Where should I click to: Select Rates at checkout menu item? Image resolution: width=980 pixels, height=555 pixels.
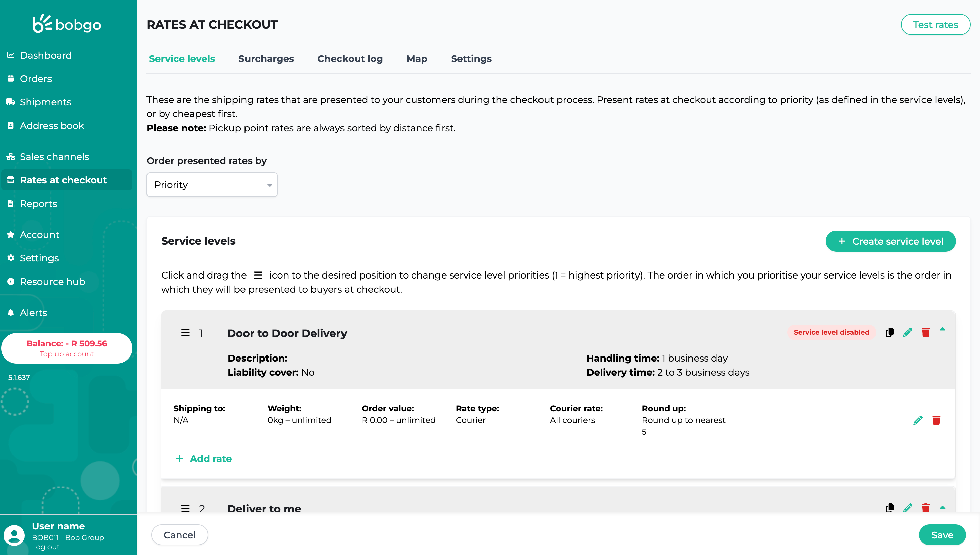(67, 180)
